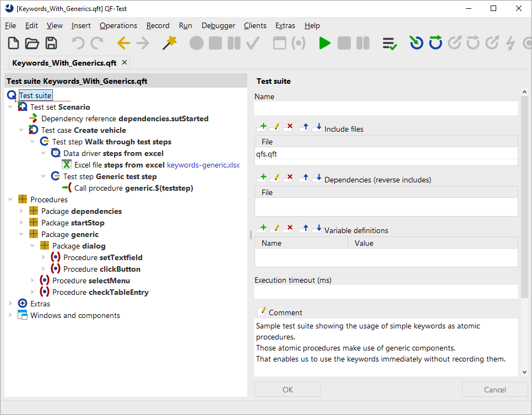
Task: Collapse Test step Walk through test steps
Action: (32, 142)
